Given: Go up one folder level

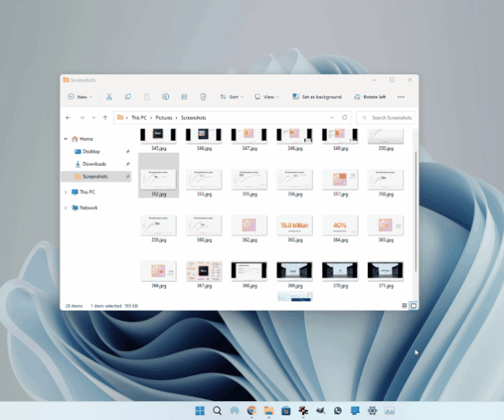Looking at the screenshot, I should 105,117.
